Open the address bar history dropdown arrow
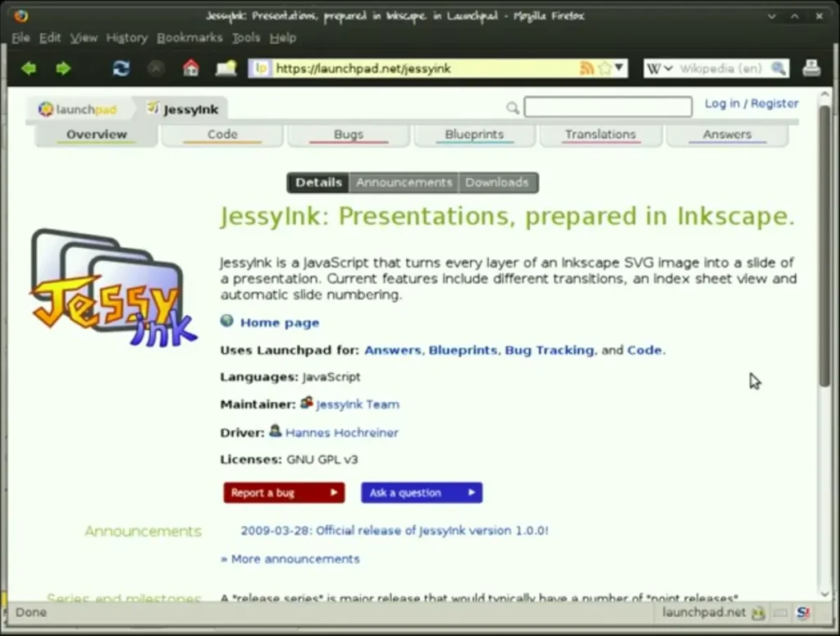This screenshot has height=636, width=840. click(x=619, y=68)
